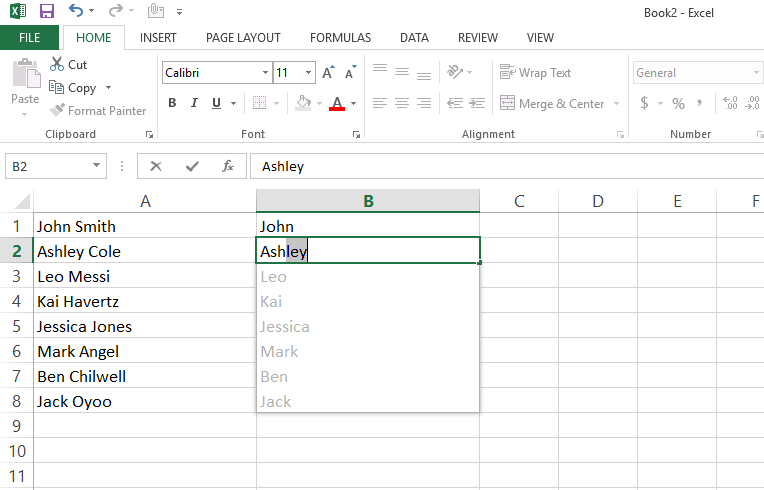Confirm the entry with the checkmark icon
The image size is (764, 490).
[192, 167]
